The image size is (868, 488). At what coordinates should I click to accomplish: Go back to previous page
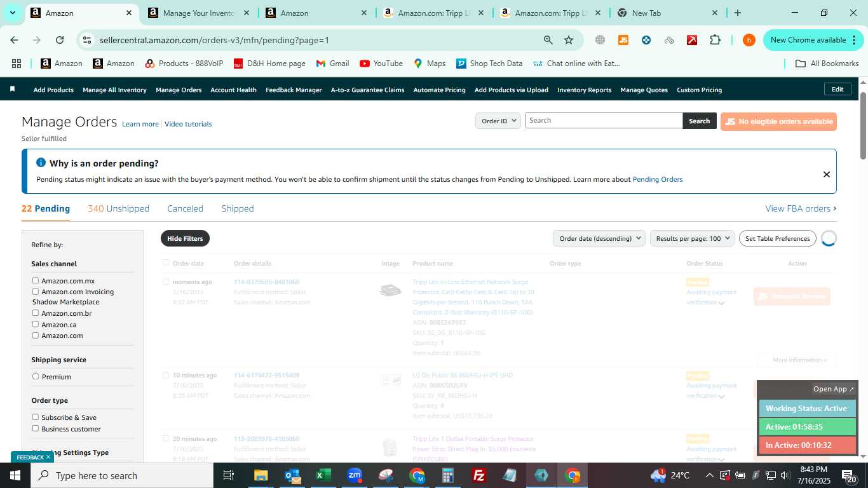pos(14,40)
